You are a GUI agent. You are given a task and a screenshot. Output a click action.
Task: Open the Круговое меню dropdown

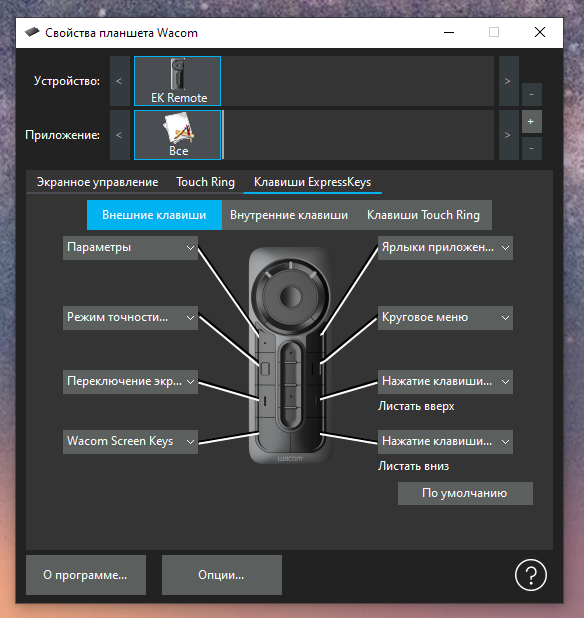pyautogui.click(x=445, y=318)
